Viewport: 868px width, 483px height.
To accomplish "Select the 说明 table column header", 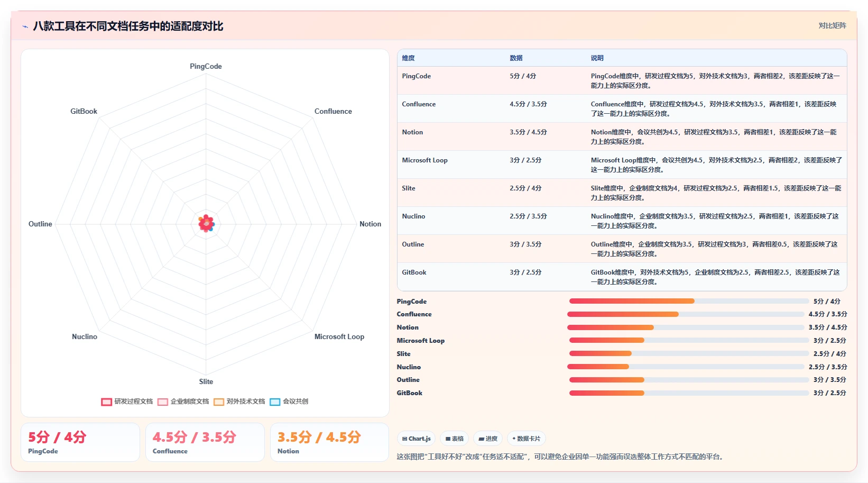I will [x=597, y=58].
